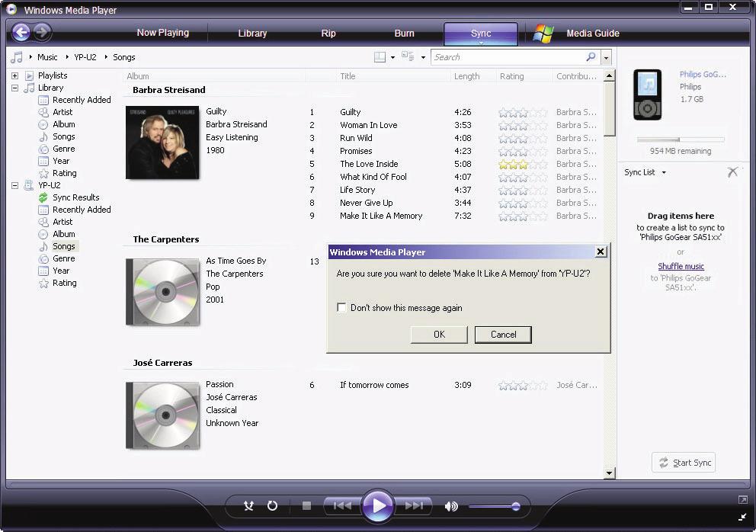Click the playback seek bar
Screen dimensions: 756x532
(377, 484)
